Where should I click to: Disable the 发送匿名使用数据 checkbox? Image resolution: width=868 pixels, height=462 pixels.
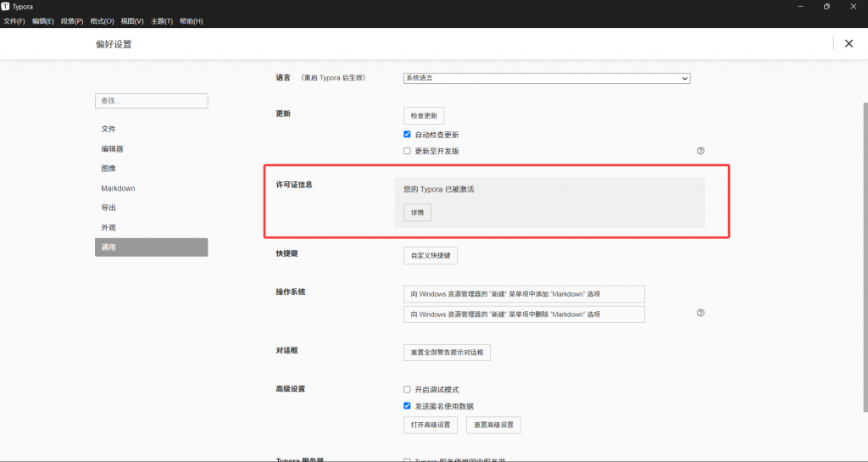407,405
